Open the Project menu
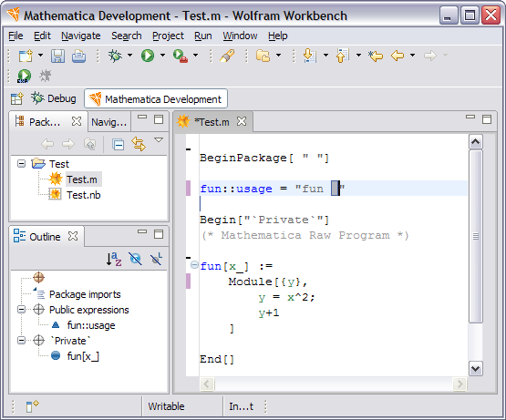 168,36
